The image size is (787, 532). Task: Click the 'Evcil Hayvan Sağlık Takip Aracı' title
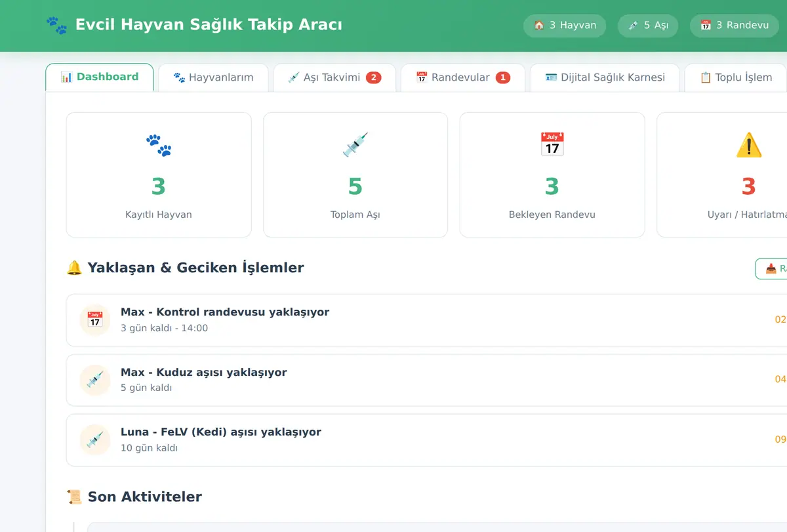coord(209,25)
